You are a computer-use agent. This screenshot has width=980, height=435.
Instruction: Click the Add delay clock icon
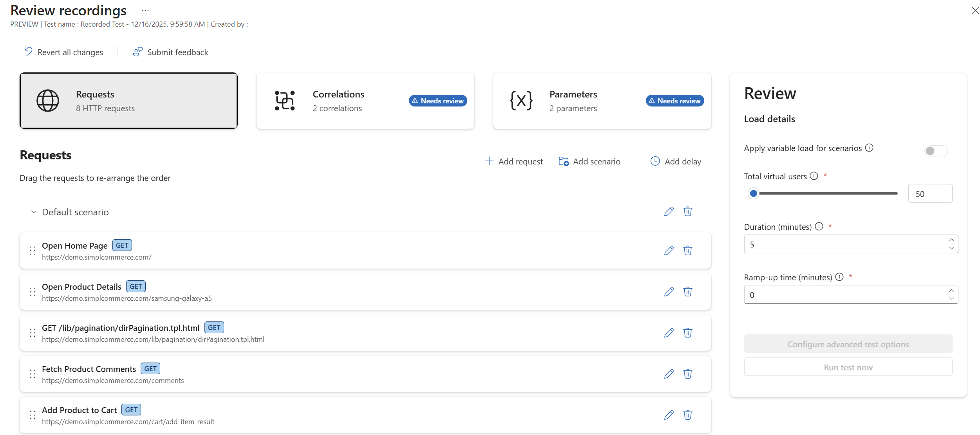pyautogui.click(x=655, y=161)
